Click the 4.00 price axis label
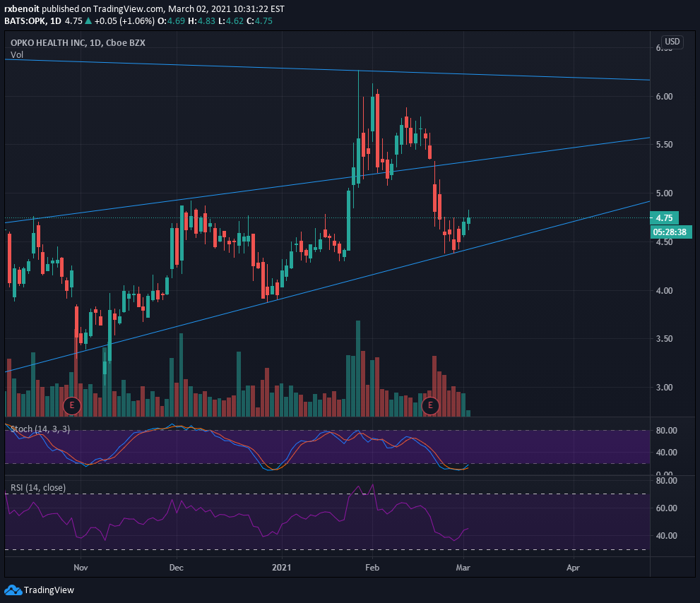700x603 pixels. [664, 291]
